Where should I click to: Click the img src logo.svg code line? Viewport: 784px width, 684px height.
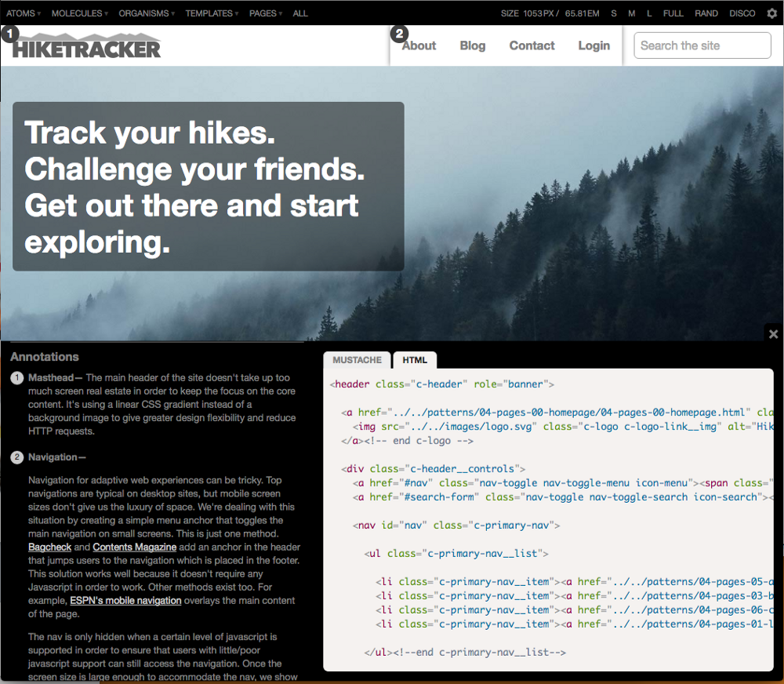[562, 427]
